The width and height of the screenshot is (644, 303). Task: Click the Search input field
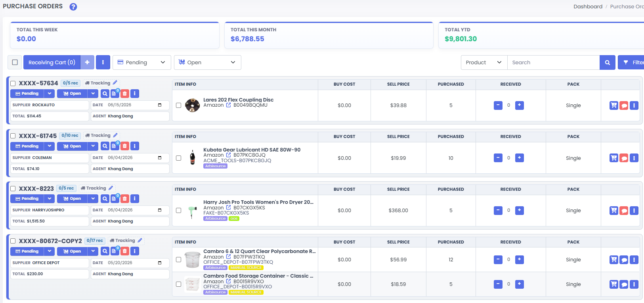pyautogui.click(x=553, y=62)
